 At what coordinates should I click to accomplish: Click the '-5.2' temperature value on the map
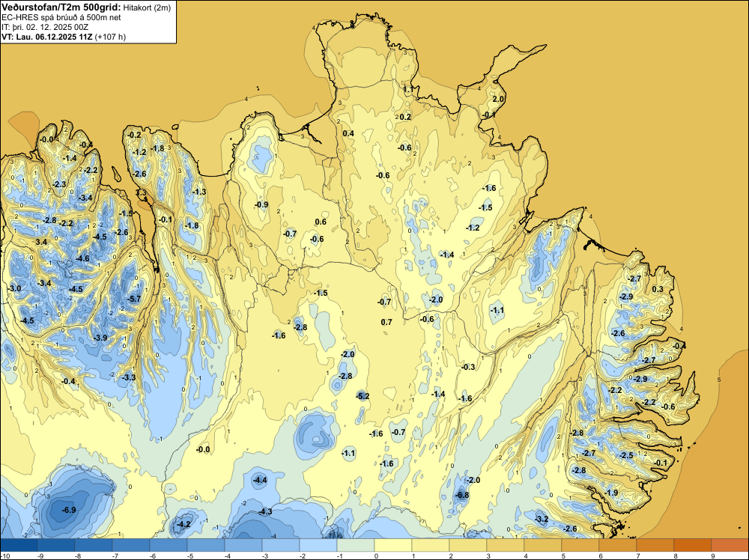pos(363,396)
